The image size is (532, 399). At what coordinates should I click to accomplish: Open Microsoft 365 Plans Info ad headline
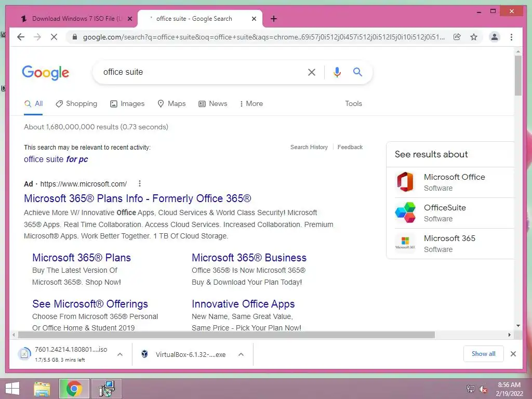pos(137,198)
